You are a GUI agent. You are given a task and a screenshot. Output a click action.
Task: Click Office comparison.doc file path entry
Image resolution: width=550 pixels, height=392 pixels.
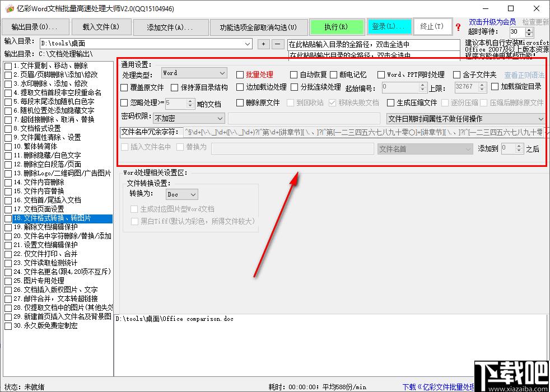[x=174, y=319]
